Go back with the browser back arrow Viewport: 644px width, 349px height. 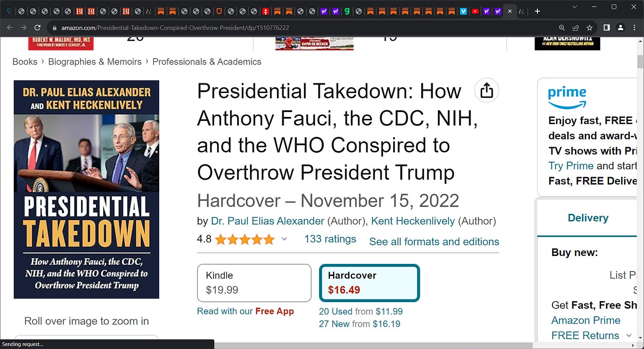tap(10, 27)
